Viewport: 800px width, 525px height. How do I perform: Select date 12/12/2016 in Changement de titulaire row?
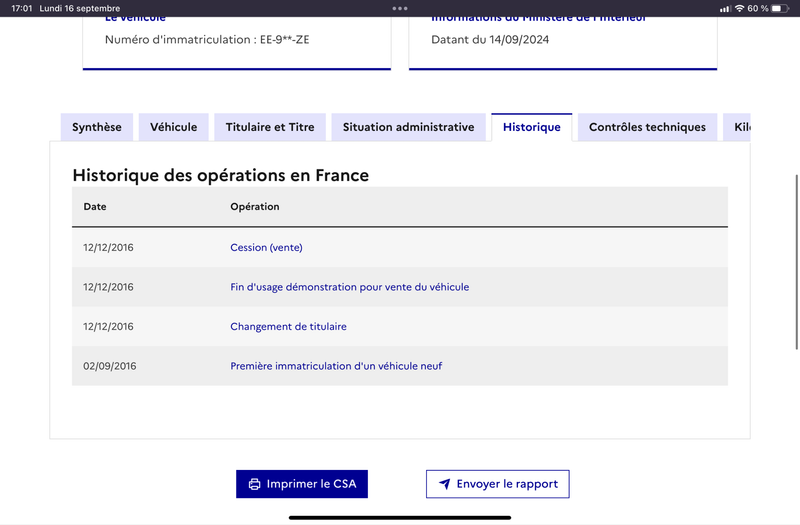108,327
